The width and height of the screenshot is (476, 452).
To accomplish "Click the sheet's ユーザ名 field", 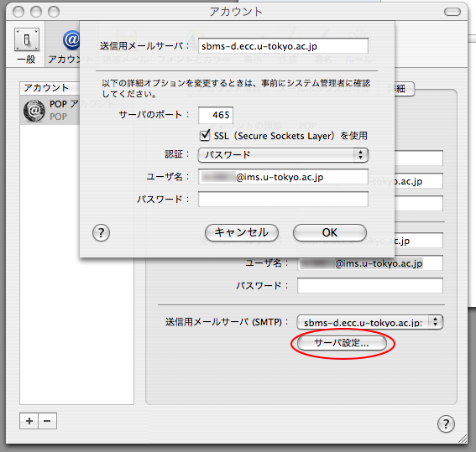I will (x=283, y=177).
